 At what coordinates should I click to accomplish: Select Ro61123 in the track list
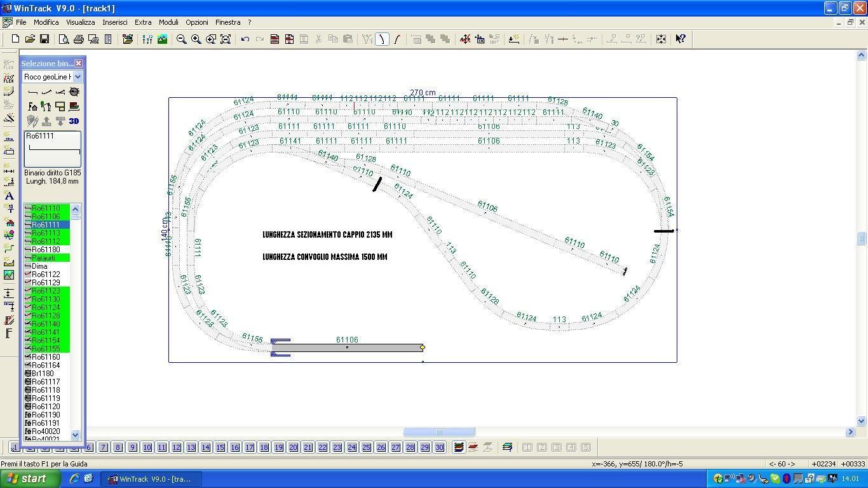[x=47, y=291]
